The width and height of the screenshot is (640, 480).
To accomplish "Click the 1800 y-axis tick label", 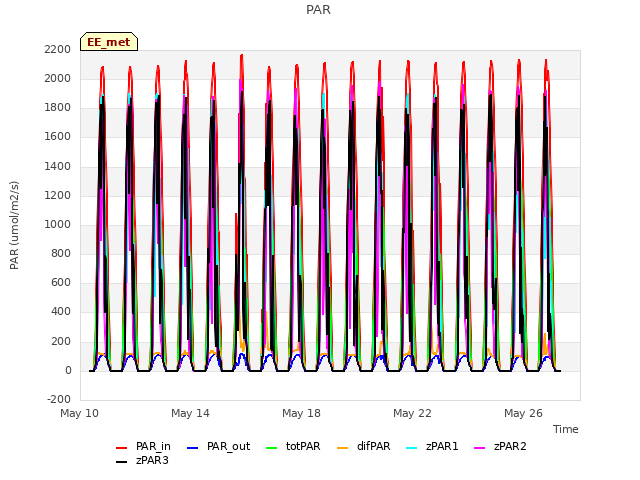I will 58,108.
